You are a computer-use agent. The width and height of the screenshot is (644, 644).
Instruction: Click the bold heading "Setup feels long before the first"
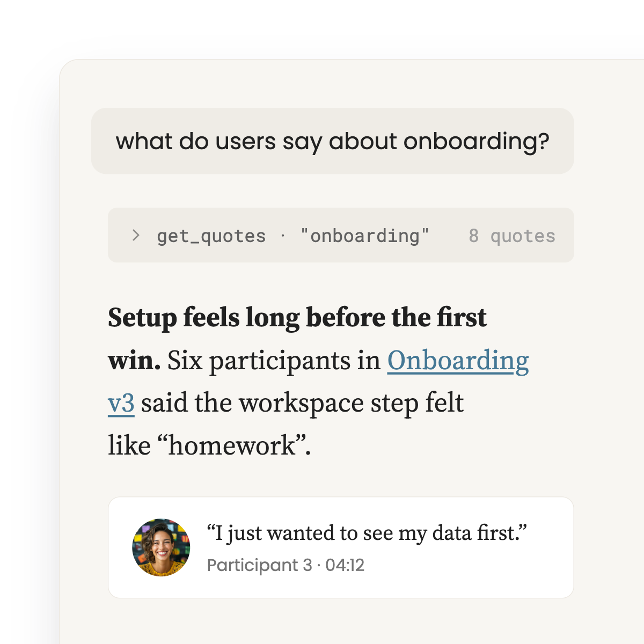coord(297,317)
